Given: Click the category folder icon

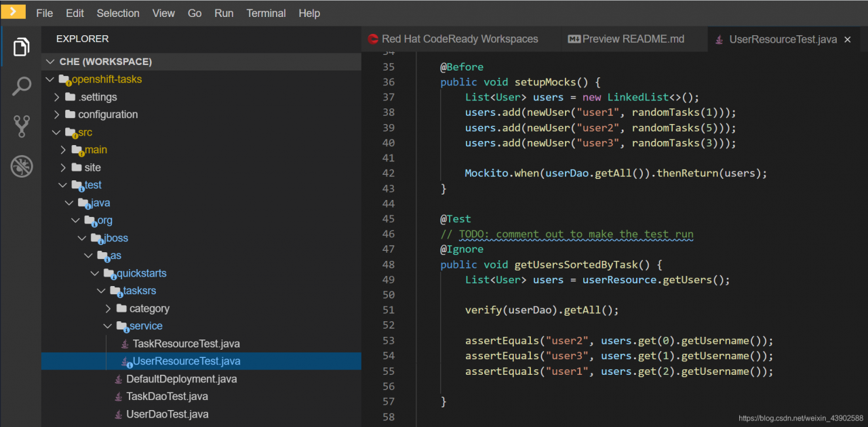Looking at the screenshot, I should coord(122,308).
